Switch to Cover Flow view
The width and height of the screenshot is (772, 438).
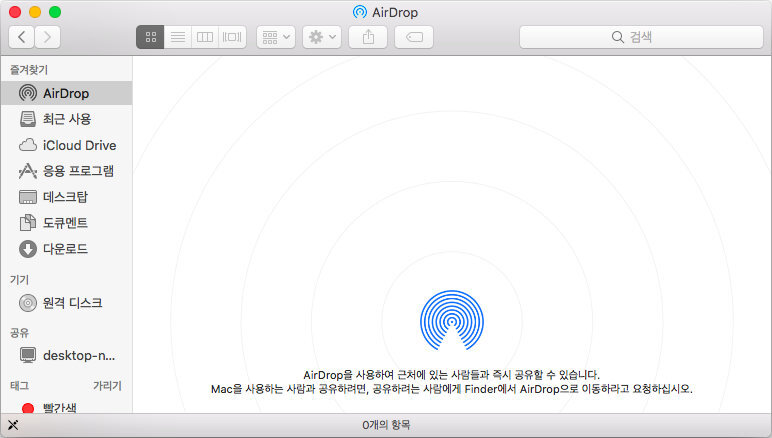[232, 37]
